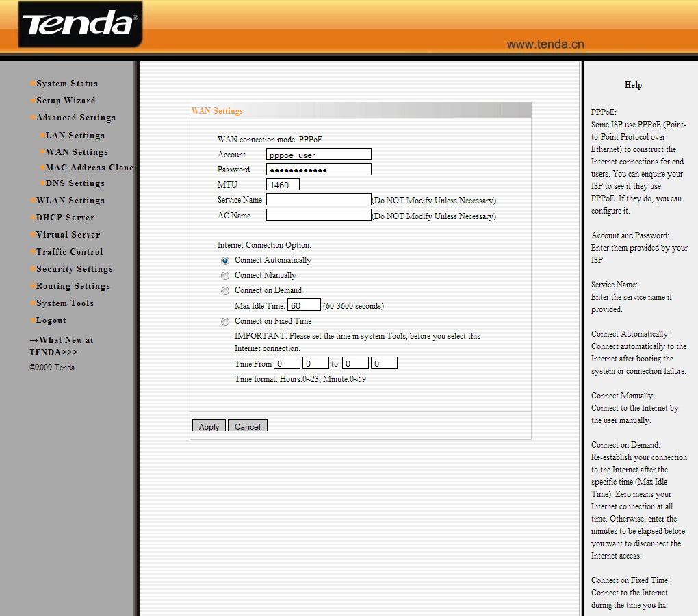Enable Connect on Fixed Time option
698x616 pixels.
click(x=225, y=322)
